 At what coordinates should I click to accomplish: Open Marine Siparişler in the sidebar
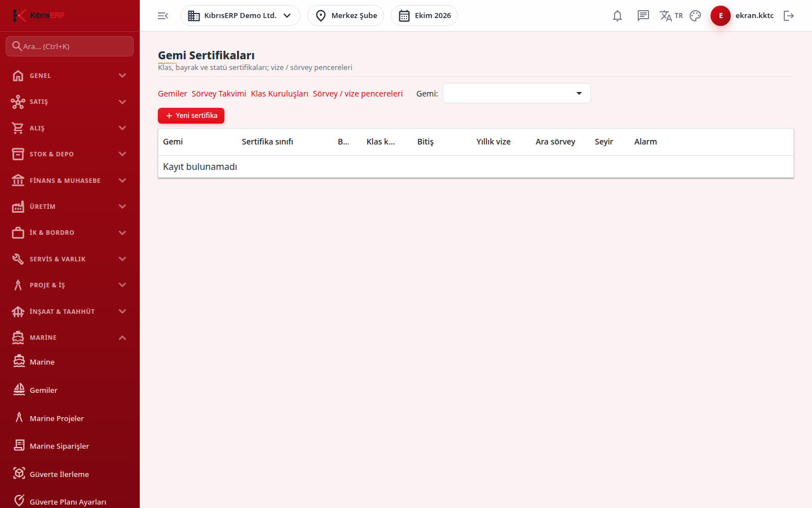[70, 446]
